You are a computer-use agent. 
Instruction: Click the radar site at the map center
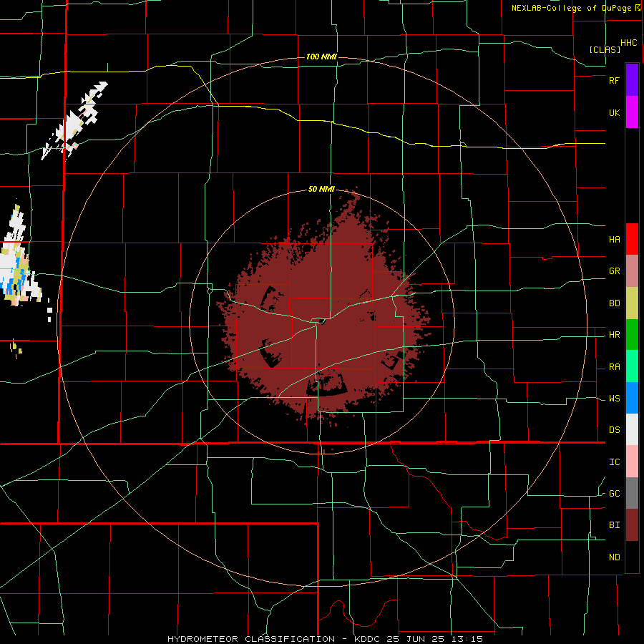coord(321,321)
